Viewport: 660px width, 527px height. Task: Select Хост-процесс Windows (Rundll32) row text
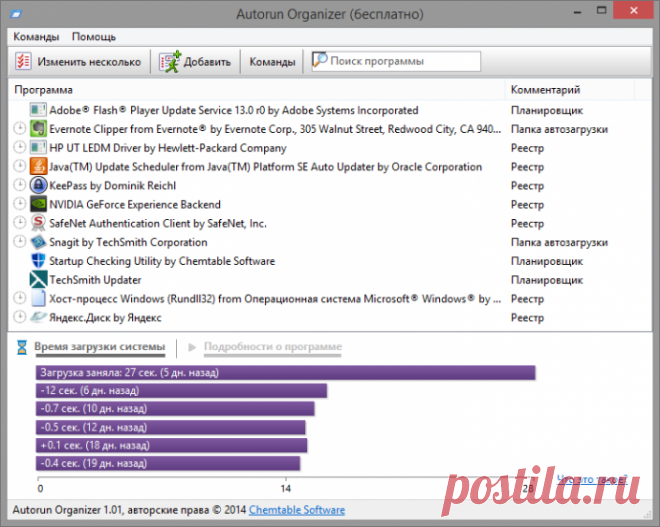tap(275, 298)
